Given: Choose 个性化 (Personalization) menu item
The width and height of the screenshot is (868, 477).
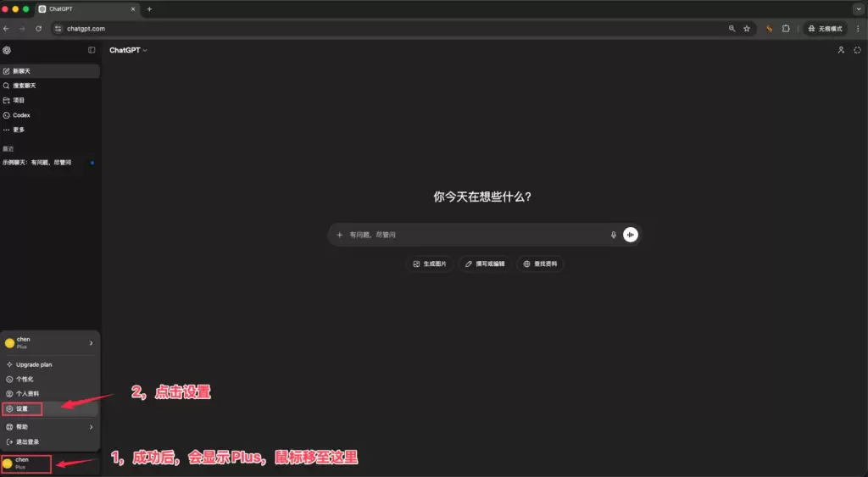Looking at the screenshot, I should pos(25,379).
